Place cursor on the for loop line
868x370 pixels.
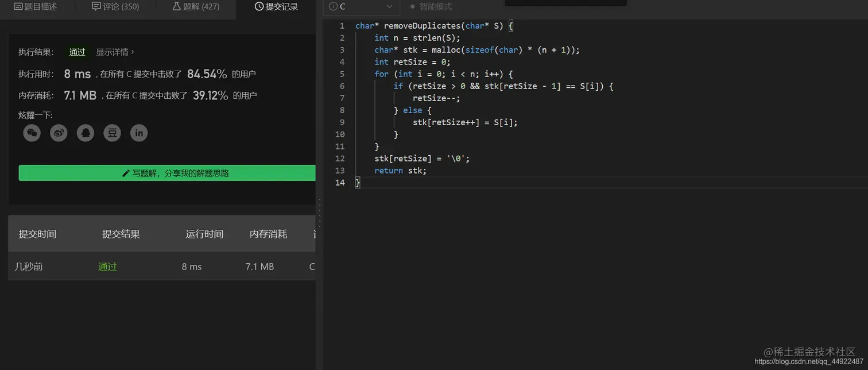[x=443, y=74]
